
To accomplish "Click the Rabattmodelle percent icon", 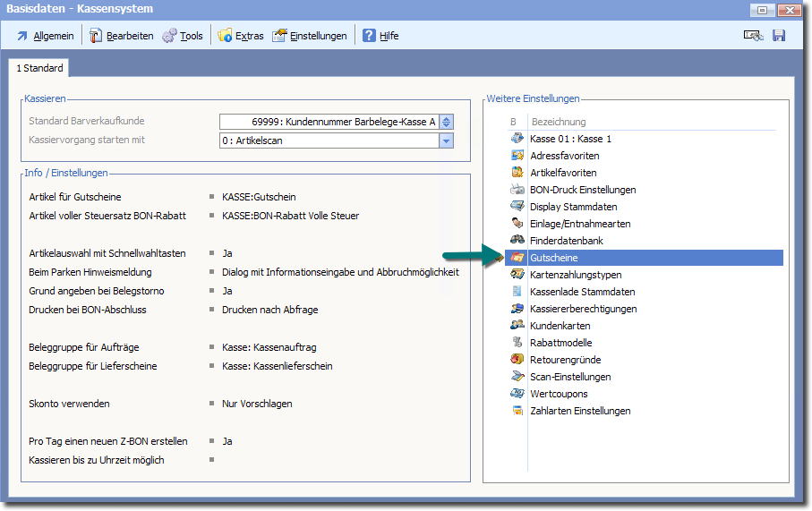I will [517, 343].
